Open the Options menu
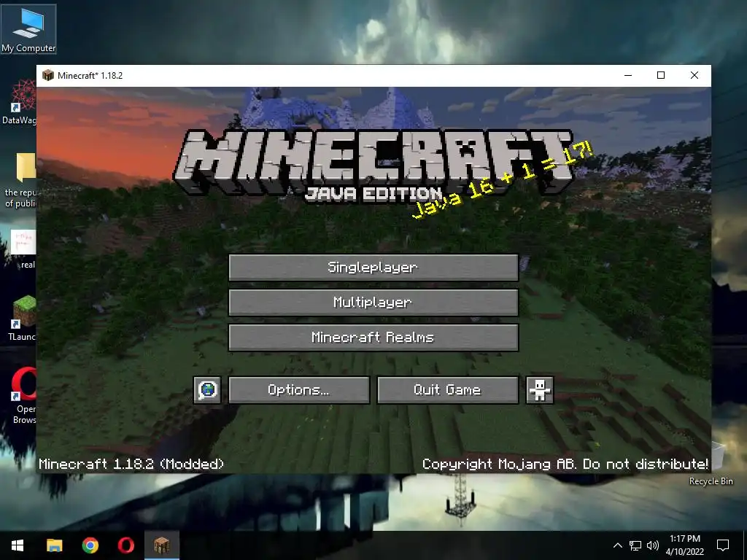The width and height of the screenshot is (747, 560). point(298,390)
